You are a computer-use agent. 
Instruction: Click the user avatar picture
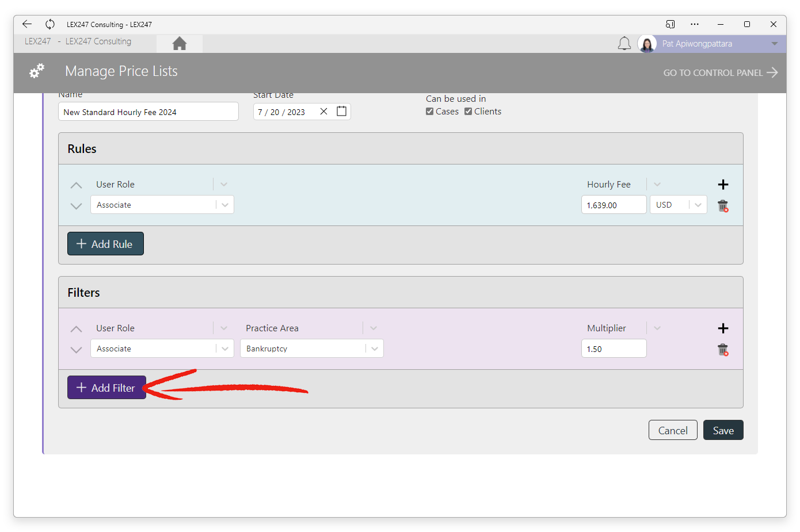647,44
